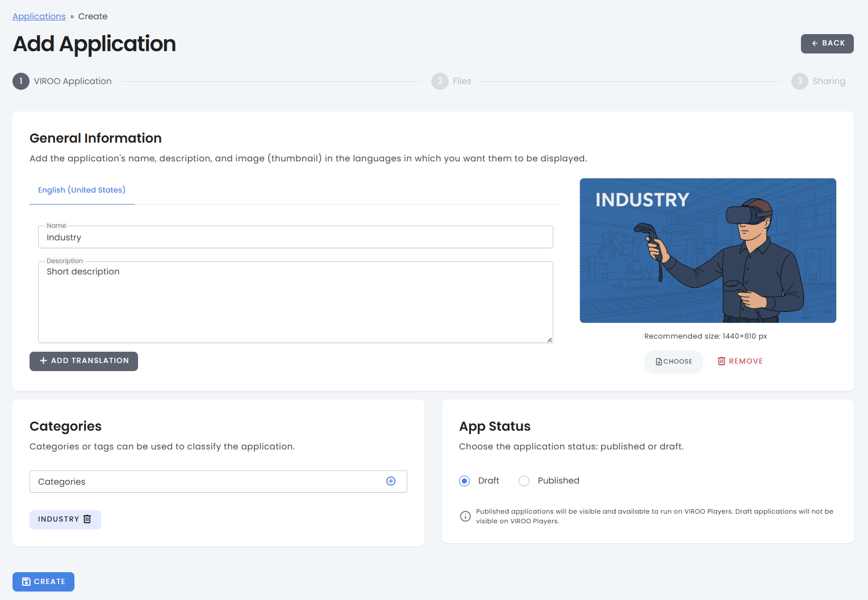Switch to English (United States) language tab
This screenshot has height=600, width=868.
point(82,190)
